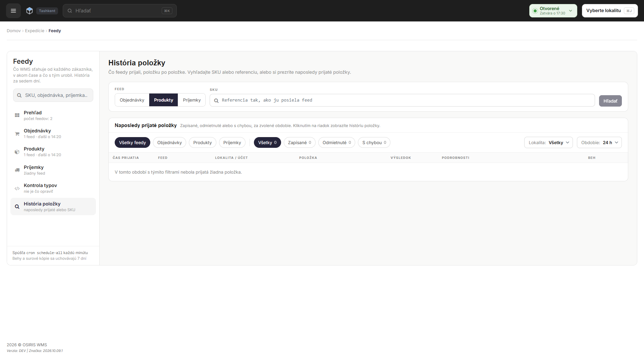The height and width of the screenshot is (362, 644).
Task: Click the Kontrola typov code icon
Action: (17, 188)
